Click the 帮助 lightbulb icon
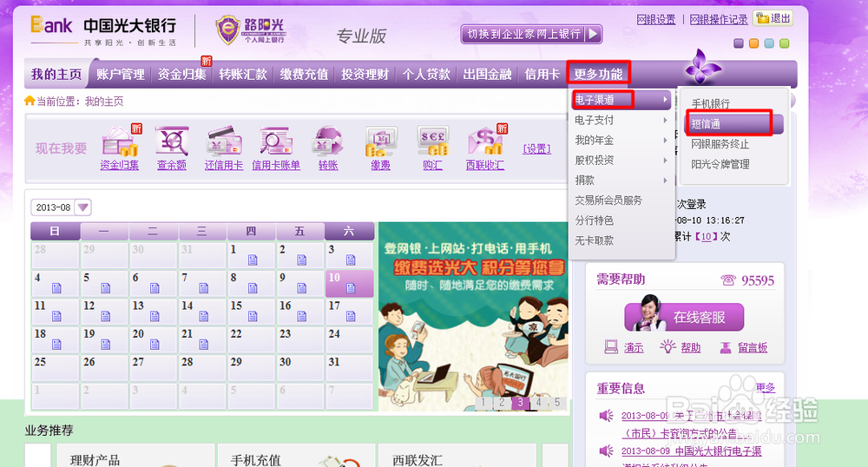This screenshot has height=467, width=868. [667, 347]
